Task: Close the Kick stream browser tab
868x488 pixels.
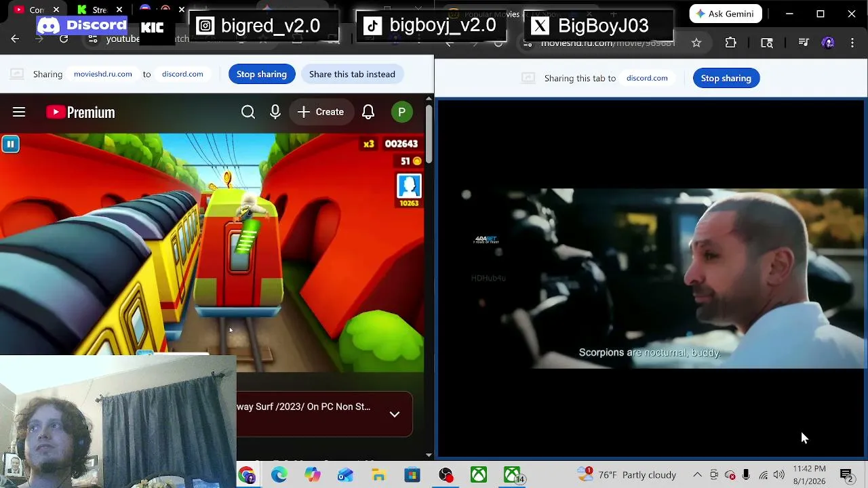Action: pyautogui.click(x=119, y=10)
